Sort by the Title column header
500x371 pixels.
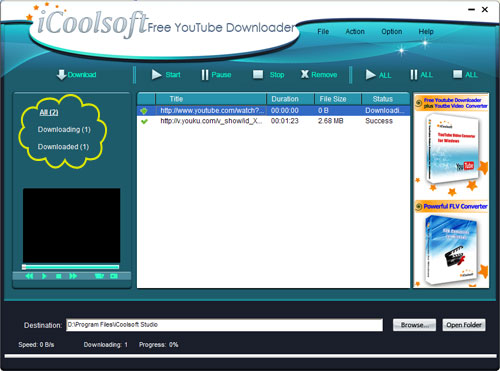pyautogui.click(x=211, y=99)
